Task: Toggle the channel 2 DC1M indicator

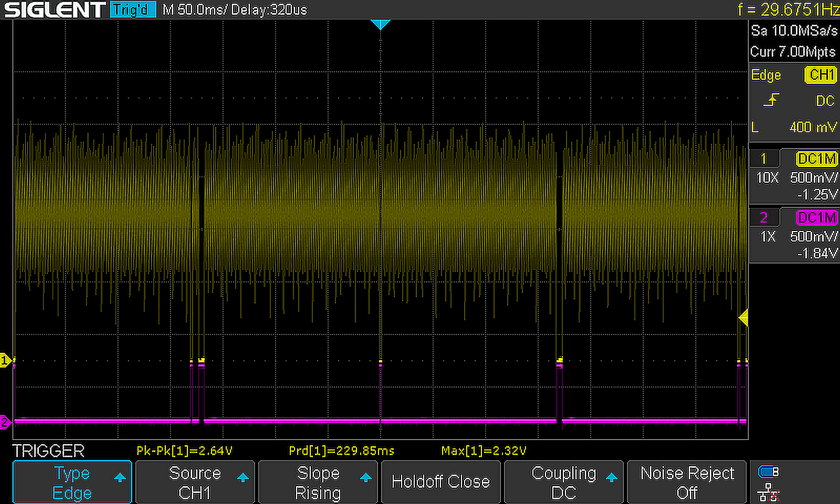Action: coord(816,217)
